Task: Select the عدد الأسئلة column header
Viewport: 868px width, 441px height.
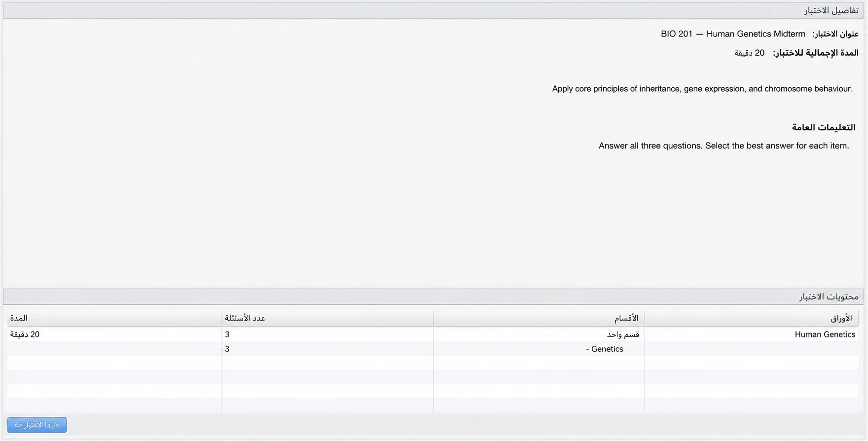Action: pos(327,318)
